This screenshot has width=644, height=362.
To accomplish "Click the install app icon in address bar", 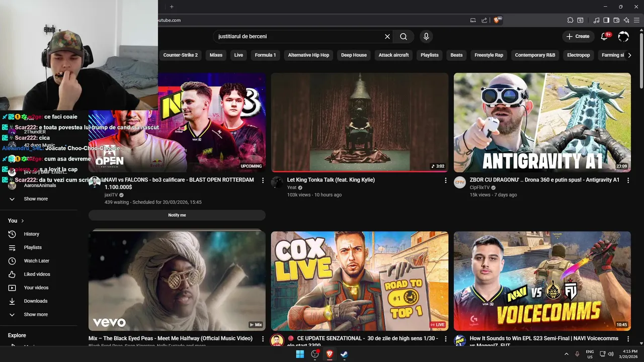I will point(473,20).
